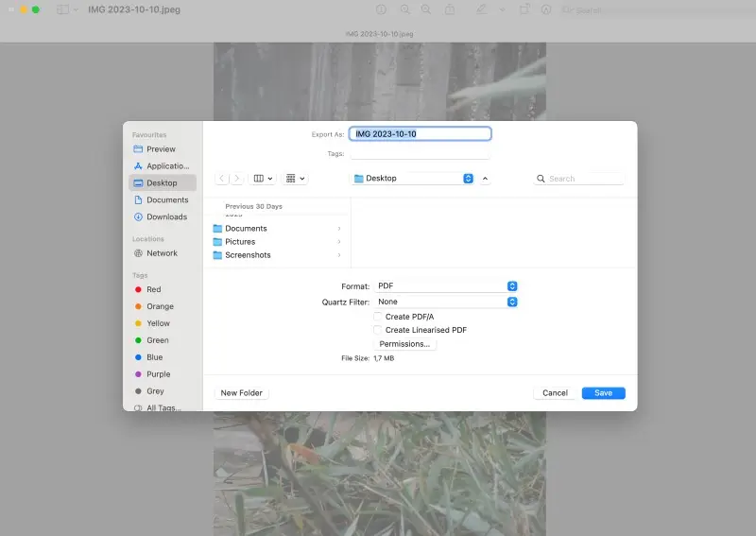This screenshot has height=536, width=756.
Task: Collapse the dialog with the up chevron
Action: click(x=485, y=179)
